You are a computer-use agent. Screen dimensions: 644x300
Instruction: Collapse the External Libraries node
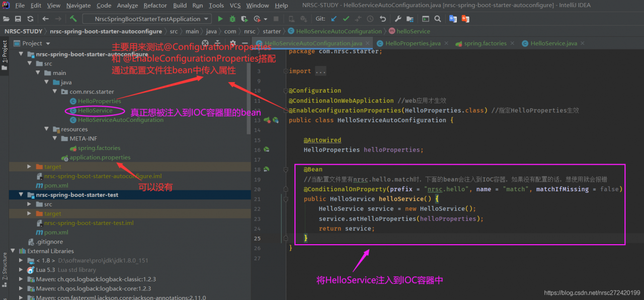pos(13,251)
